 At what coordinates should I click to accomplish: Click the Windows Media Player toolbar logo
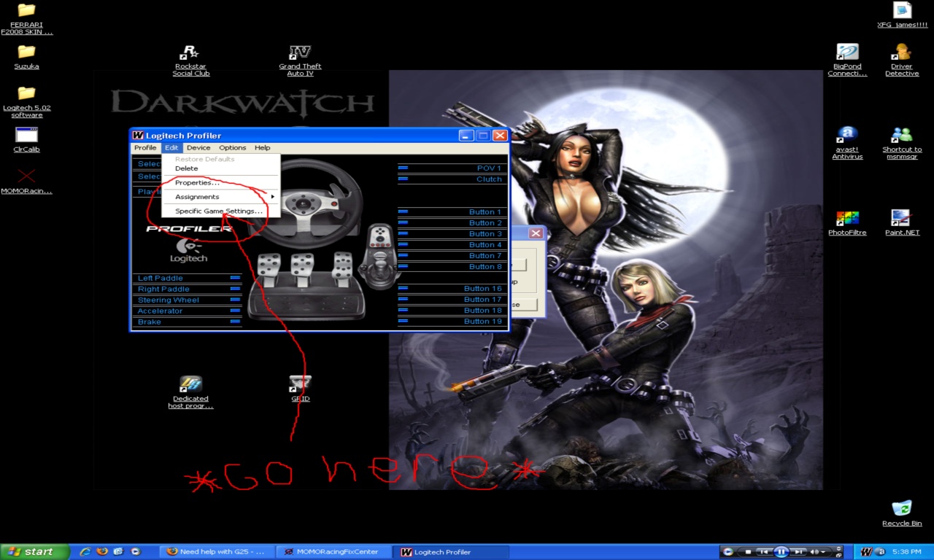click(727, 552)
